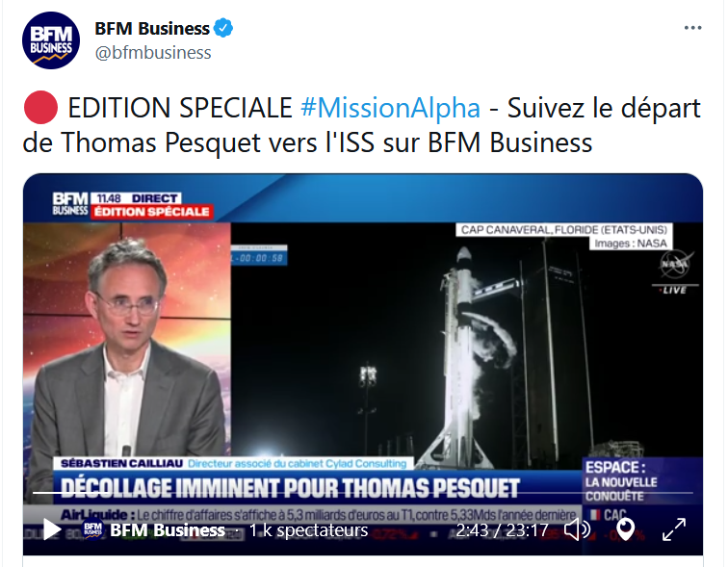728x567 pixels.
Task: Play the BFM Business video
Action: coord(52,529)
